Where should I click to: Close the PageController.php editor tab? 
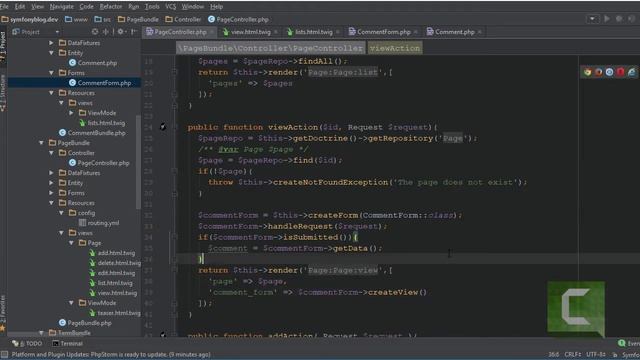coord(212,32)
